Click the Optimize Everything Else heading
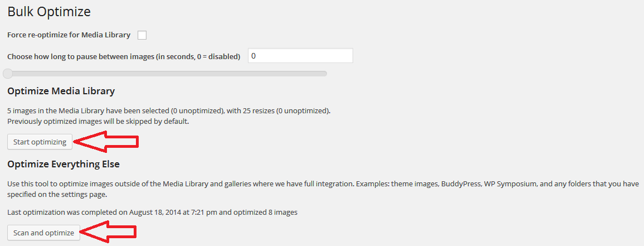The image size is (644, 246). point(64,165)
